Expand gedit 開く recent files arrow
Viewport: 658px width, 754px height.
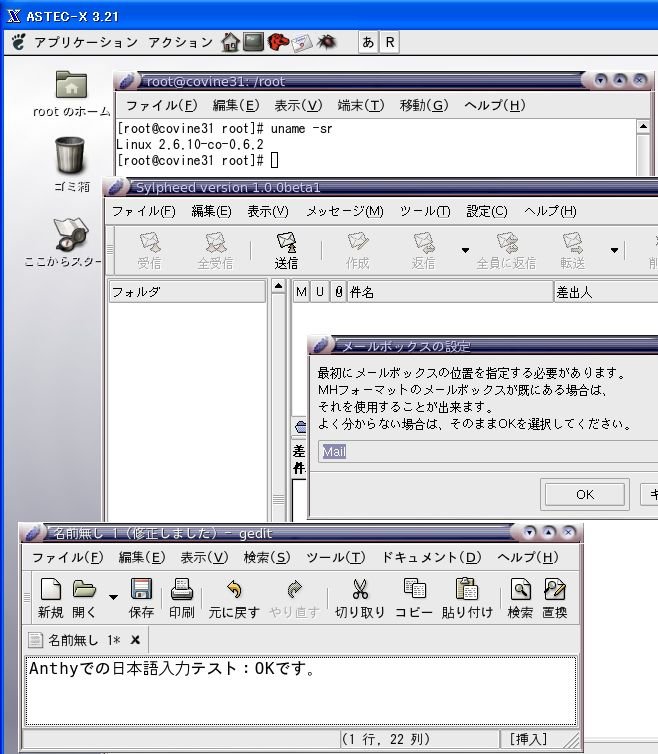113,597
